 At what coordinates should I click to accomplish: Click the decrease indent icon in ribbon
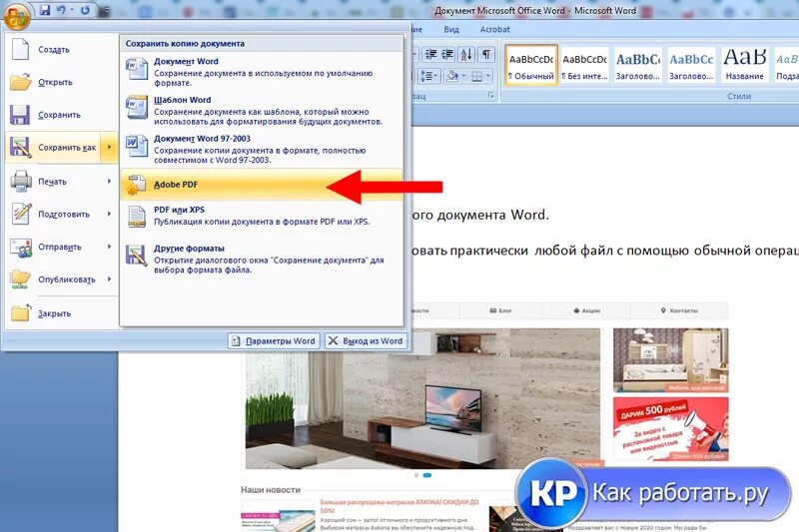click(430, 55)
